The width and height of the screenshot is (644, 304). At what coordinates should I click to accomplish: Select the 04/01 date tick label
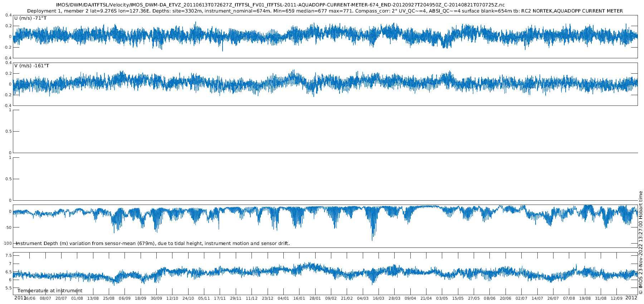(x=283, y=299)
